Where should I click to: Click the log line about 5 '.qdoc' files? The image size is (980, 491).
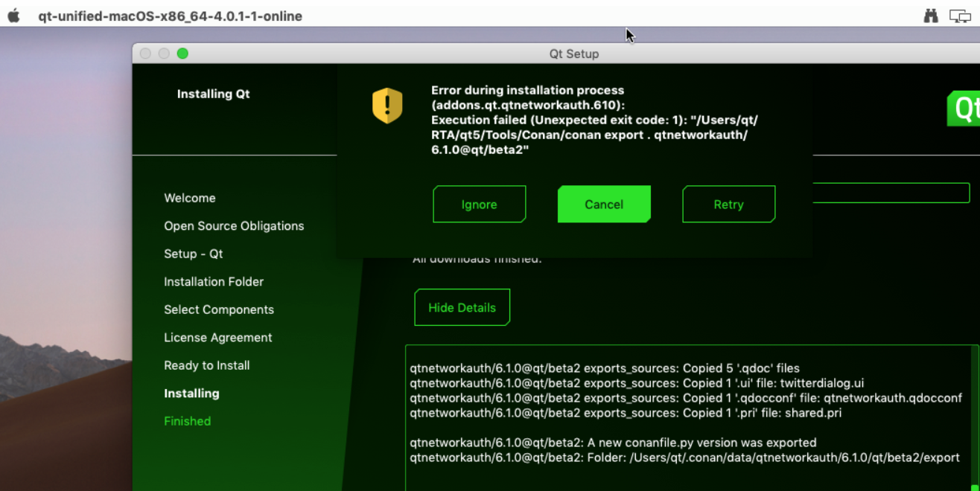605,368
